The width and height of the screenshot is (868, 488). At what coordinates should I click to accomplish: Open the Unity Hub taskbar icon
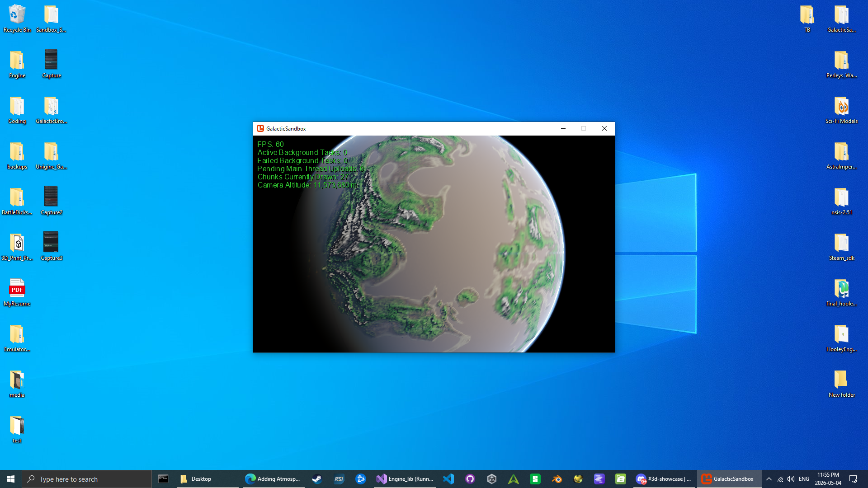pyautogui.click(x=492, y=479)
